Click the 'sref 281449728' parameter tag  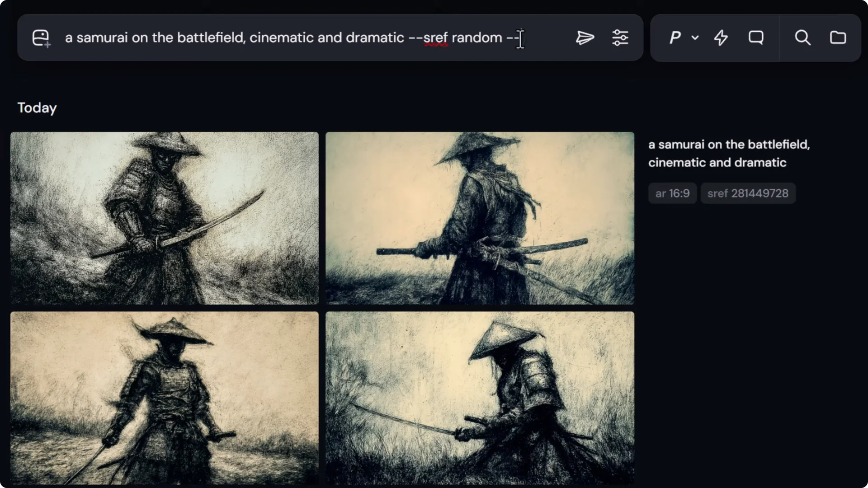[748, 193]
